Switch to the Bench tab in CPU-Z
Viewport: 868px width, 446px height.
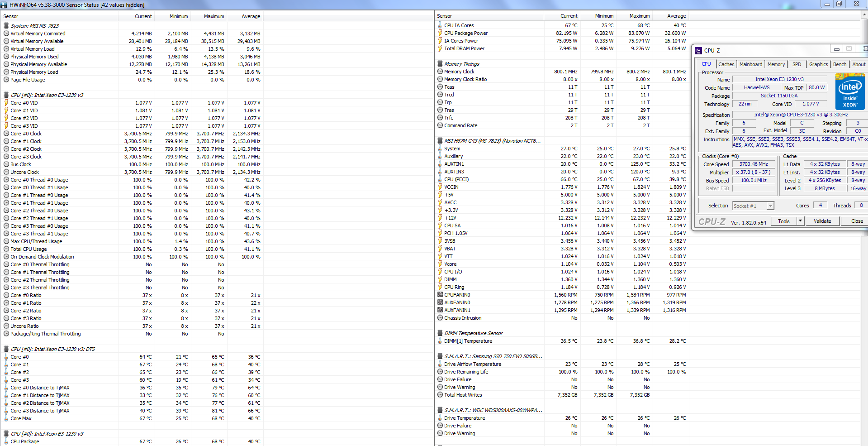[x=840, y=64]
